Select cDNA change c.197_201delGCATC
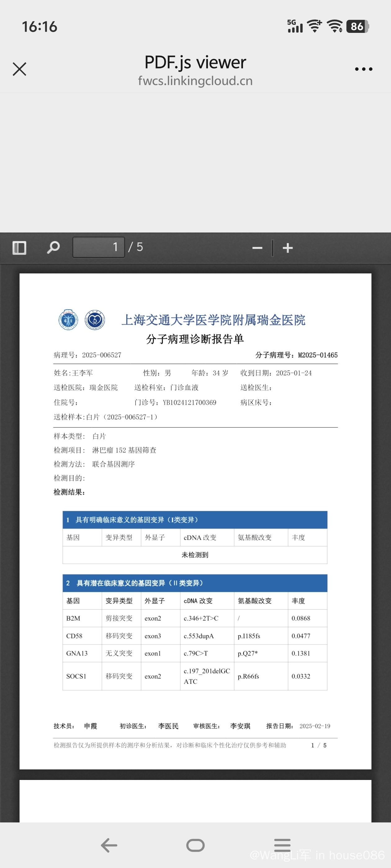The width and height of the screenshot is (391, 868). point(207,676)
